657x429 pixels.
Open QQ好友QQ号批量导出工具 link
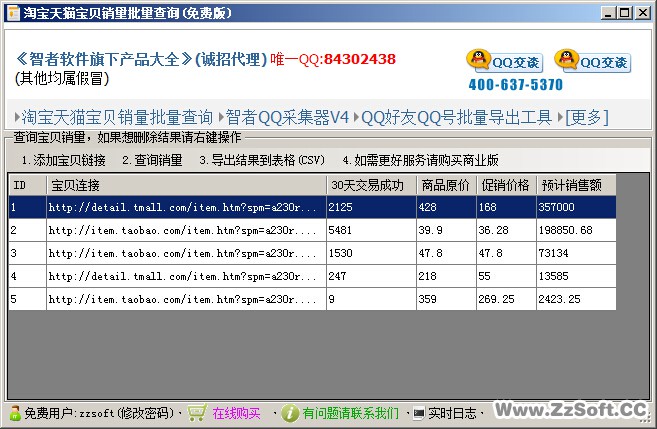[456, 117]
